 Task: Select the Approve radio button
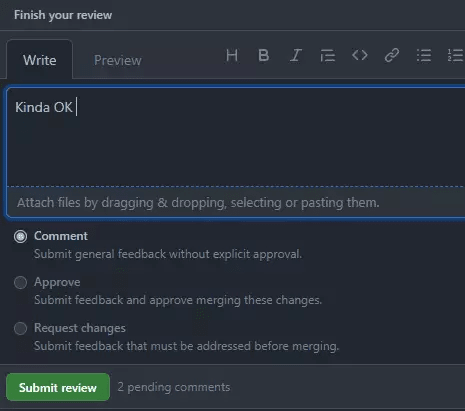pyautogui.click(x=20, y=282)
